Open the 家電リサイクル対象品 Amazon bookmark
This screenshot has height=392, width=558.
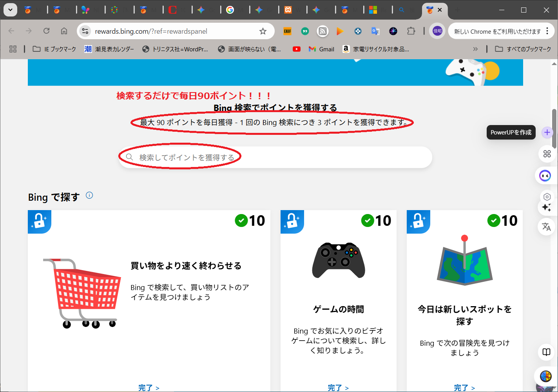[376, 49]
